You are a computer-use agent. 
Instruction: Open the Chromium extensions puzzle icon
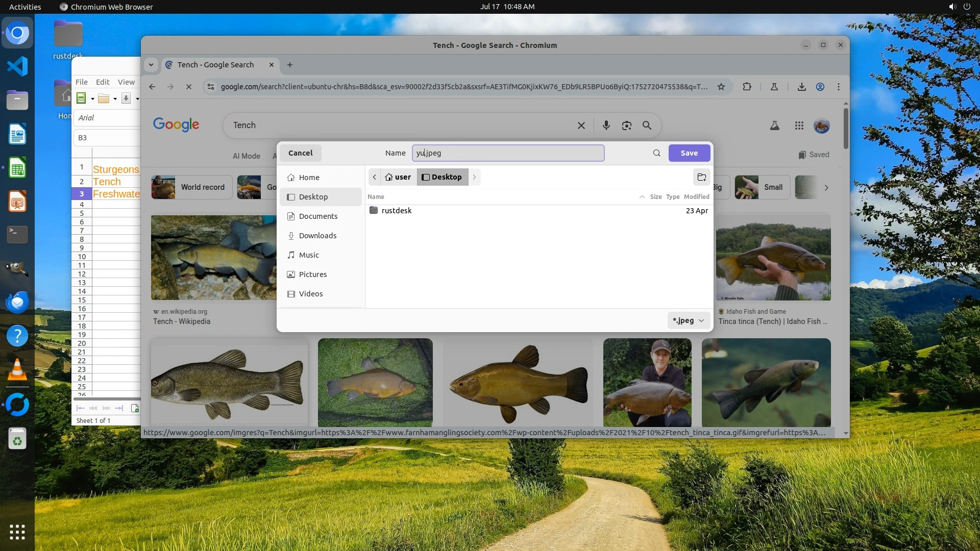pyautogui.click(x=747, y=87)
